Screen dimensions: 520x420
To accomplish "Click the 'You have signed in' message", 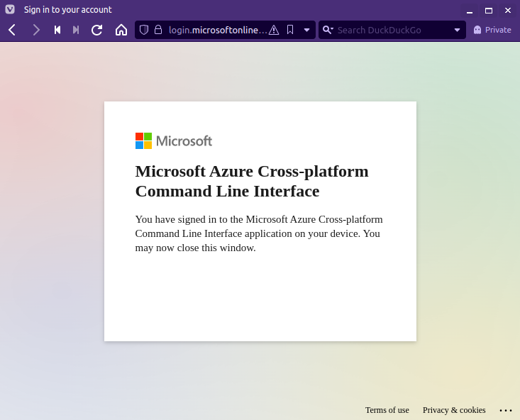I will [259, 233].
